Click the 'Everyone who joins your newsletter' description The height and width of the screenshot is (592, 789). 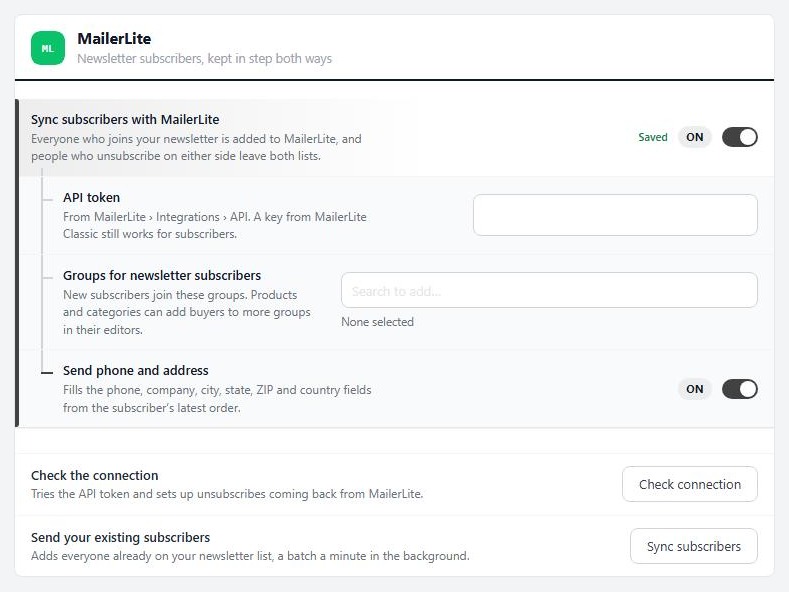[196, 147]
